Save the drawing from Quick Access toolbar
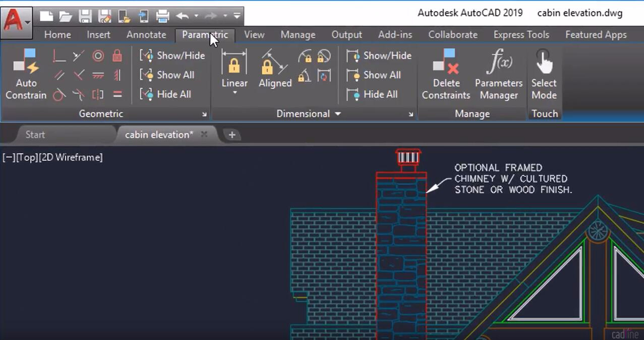Screen dimensions: 644x340 pyautogui.click(x=86, y=16)
